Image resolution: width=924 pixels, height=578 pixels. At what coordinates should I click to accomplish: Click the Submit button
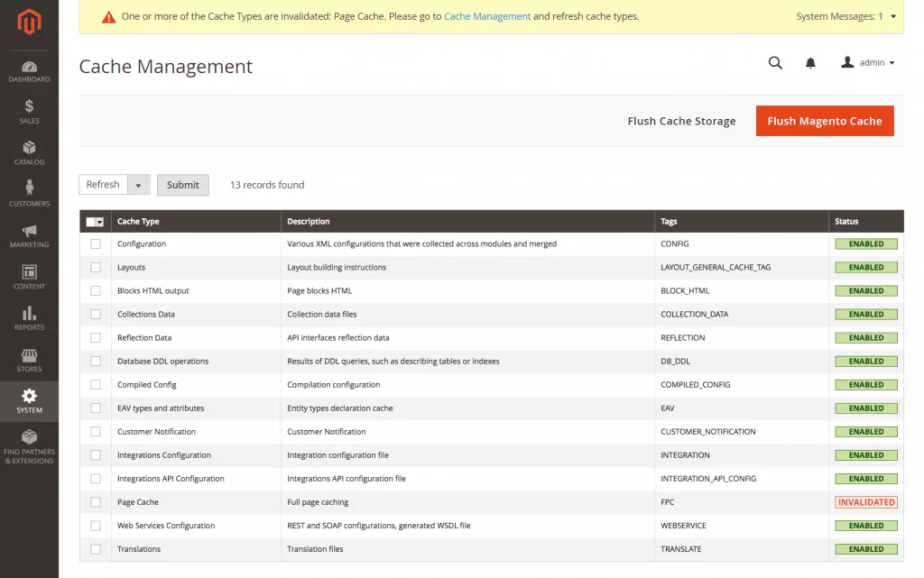click(x=182, y=185)
